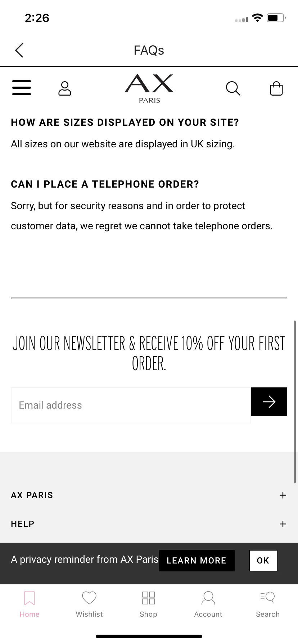298x644 pixels.
Task: Dismiss privacy reminder with OK
Action: tap(263, 561)
